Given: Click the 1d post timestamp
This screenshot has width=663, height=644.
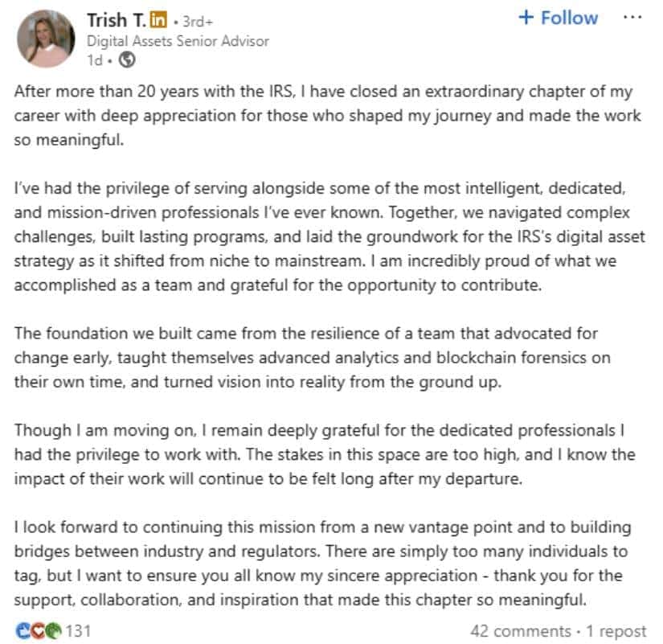Looking at the screenshot, I should click(95, 60).
